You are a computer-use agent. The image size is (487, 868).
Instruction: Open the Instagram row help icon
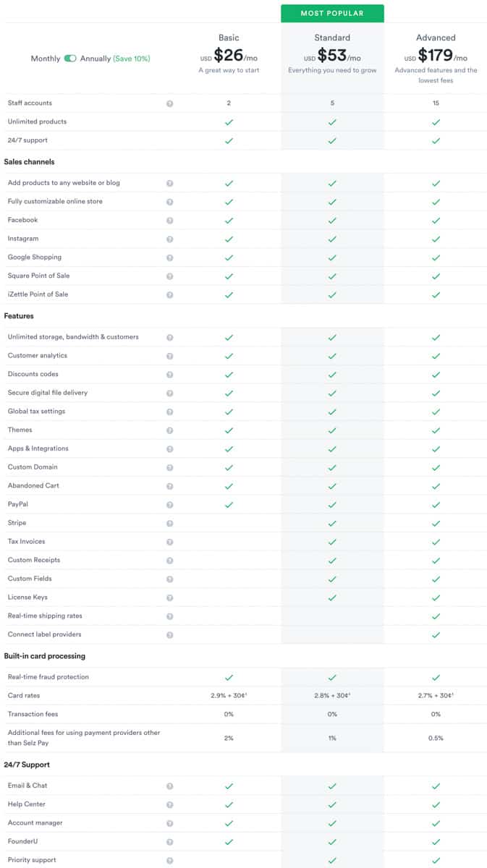click(171, 238)
